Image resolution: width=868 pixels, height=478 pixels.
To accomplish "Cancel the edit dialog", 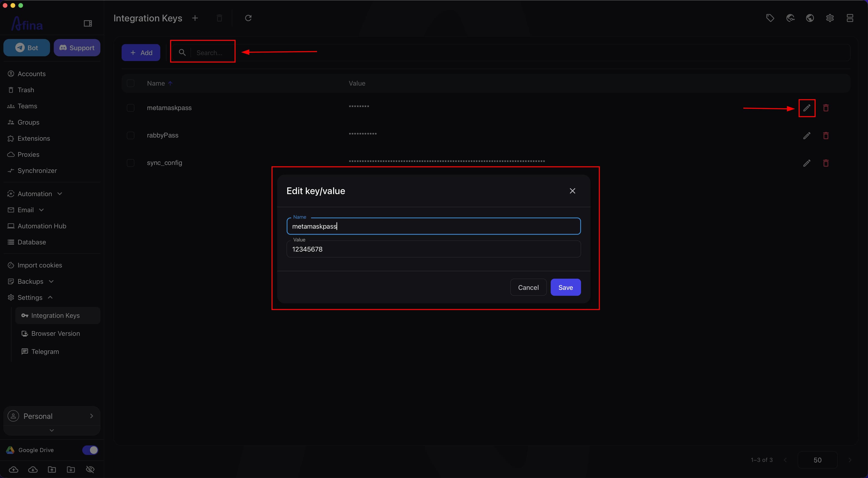I will [x=528, y=287].
